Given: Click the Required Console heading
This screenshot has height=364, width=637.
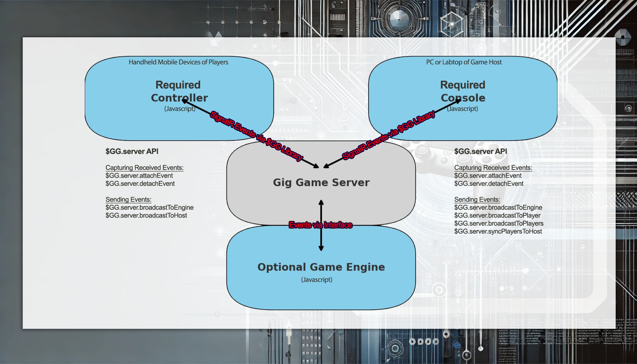Looking at the screenshot, I should click(463, 91).
